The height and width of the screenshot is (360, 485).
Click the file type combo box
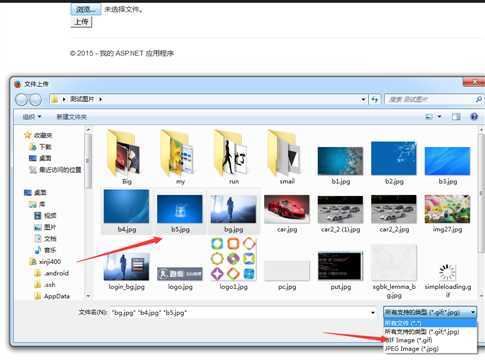pos(430,312)
